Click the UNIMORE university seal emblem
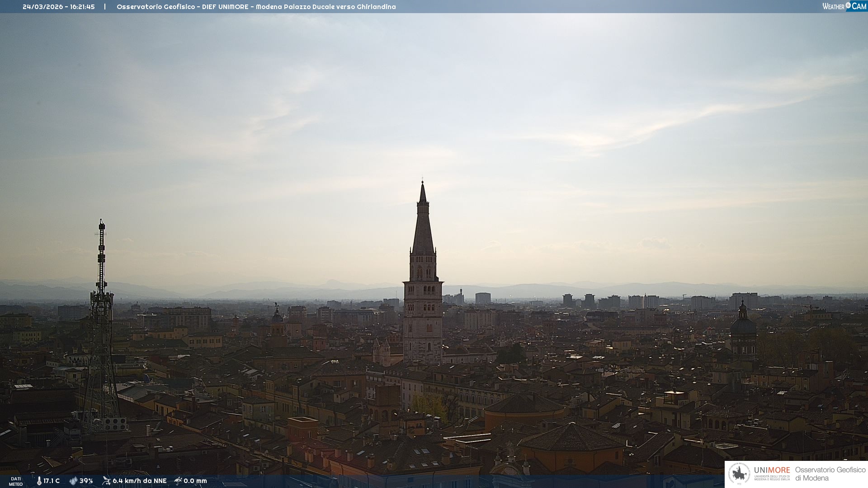The width and height of the screenshot is (868, 488). pyautogui.click(x=739, y=474)
